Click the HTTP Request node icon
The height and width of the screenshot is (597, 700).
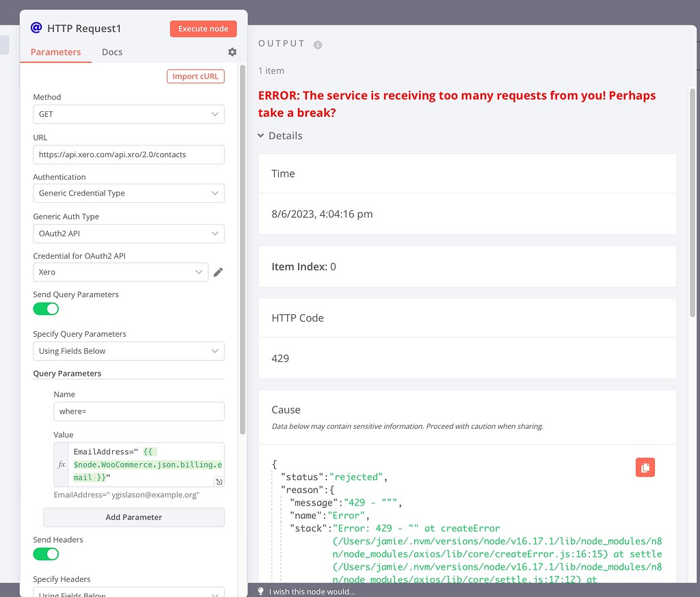[36, 28]
